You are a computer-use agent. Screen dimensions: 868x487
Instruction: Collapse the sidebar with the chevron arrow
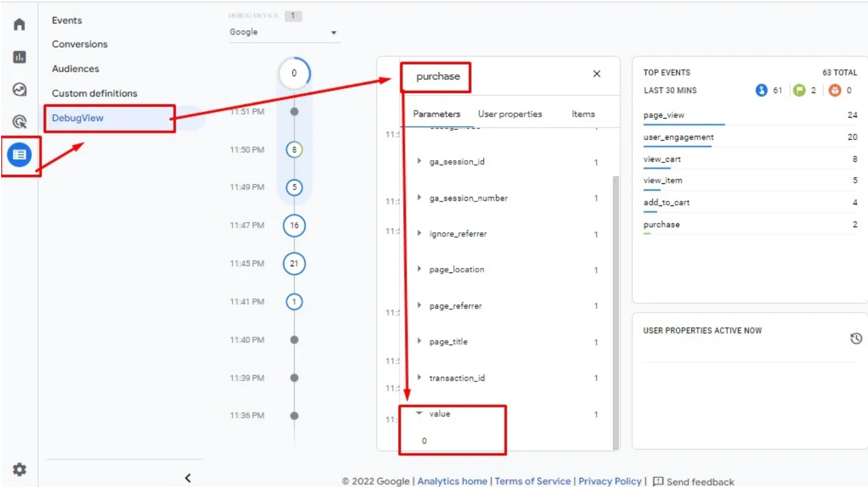pos(188,478)
